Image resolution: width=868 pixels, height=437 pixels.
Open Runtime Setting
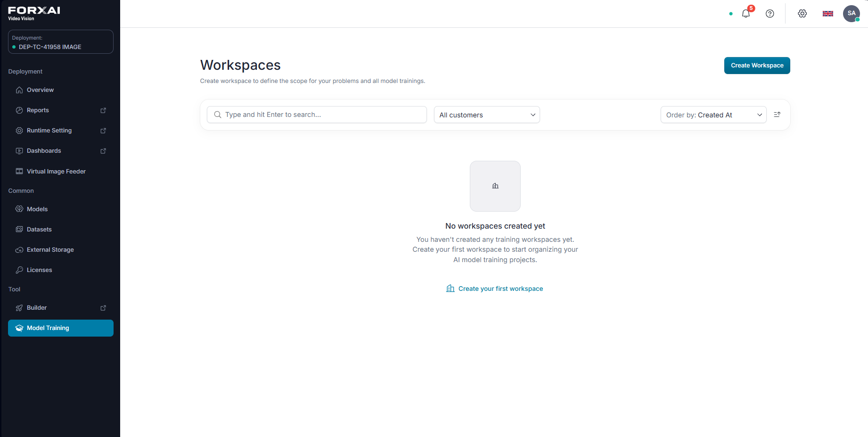pyautogui.click(x=61, y=131)
